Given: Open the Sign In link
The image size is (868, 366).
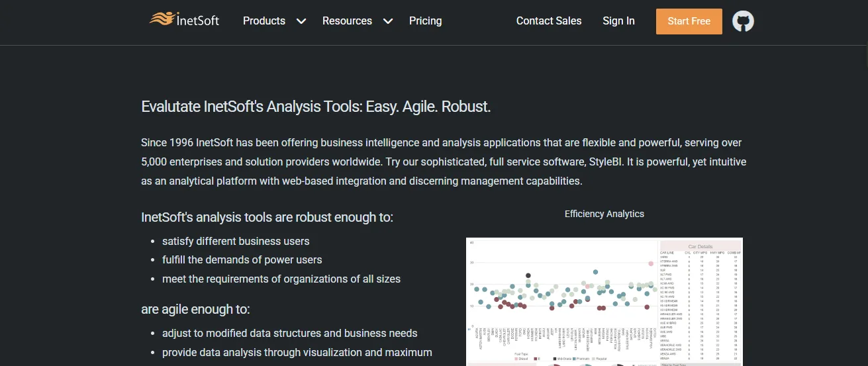Looking at the screenshot, I should (618, 21).
